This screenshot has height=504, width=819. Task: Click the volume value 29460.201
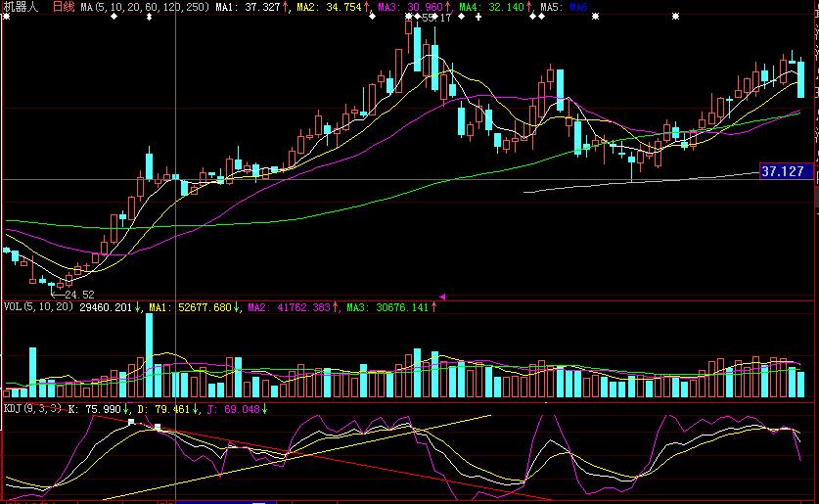[x=106, y=307]
